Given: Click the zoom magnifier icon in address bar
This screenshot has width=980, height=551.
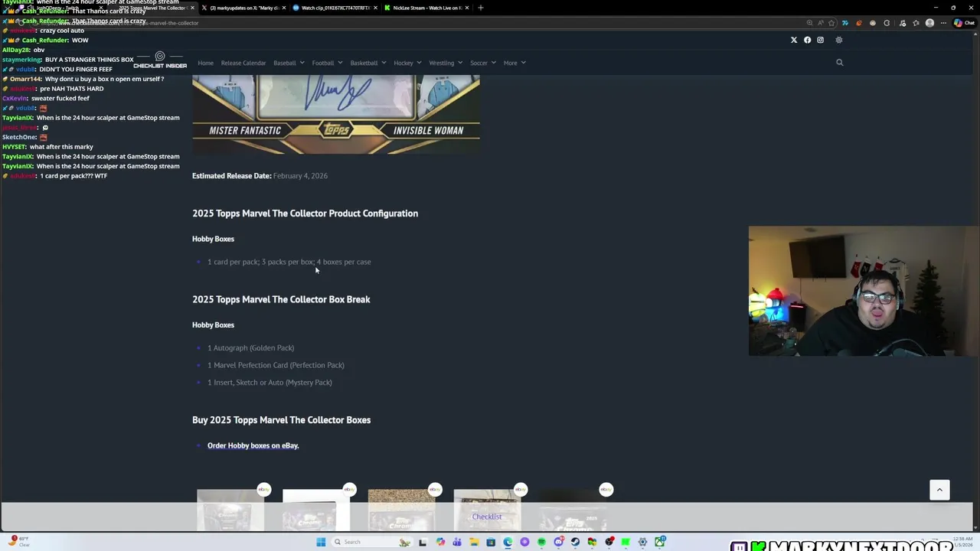Looking at the screenshot, I should coord(809,23).
